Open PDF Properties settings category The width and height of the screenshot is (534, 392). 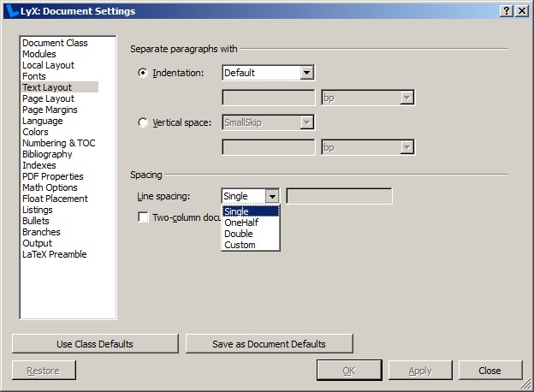pos(53,176)
